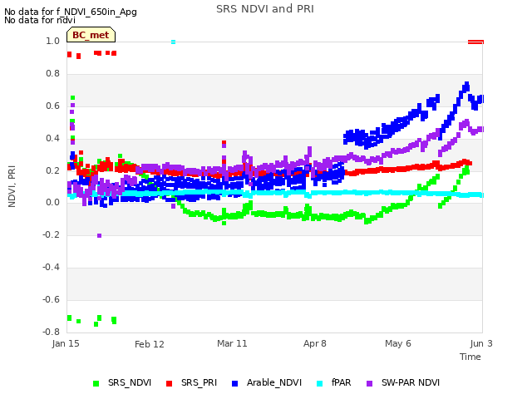
Task: Click the blue Arable_NDVI legend swatch
Action: (x=234, y=383)
